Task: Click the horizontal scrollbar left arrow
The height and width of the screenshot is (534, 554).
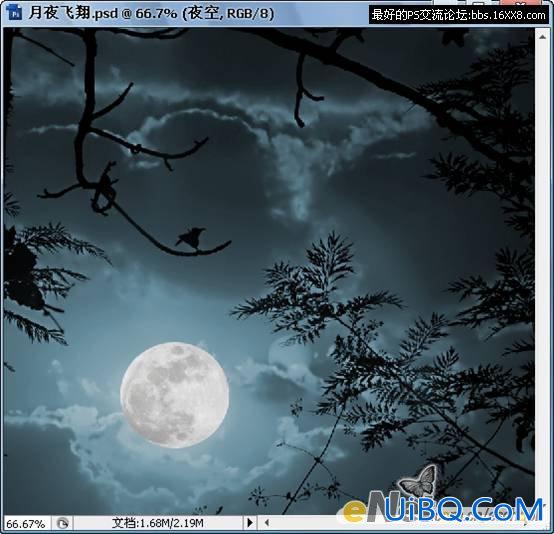Action: click(267, 522)
